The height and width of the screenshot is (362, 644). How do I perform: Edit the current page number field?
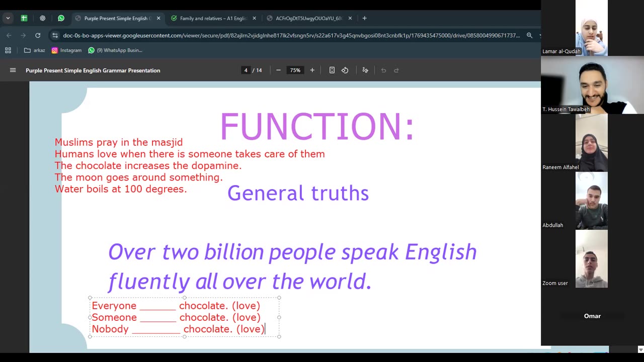(x=246, y=70)
